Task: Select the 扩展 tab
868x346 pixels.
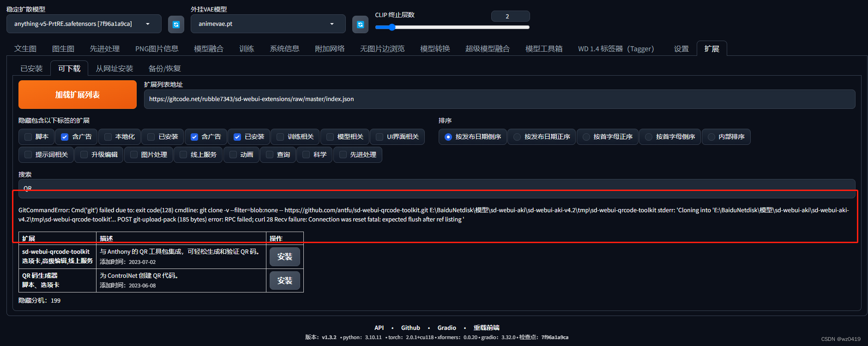Action: pos(712,48)
